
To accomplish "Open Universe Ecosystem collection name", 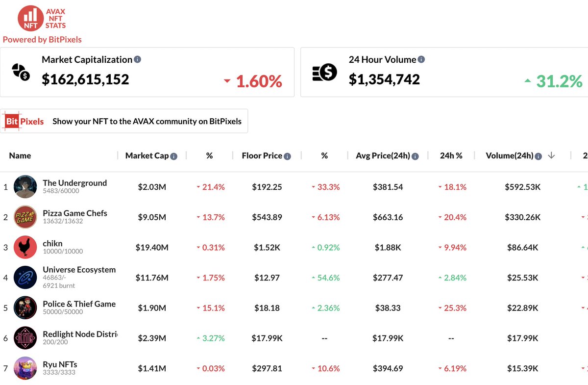I will click(79, 270).
